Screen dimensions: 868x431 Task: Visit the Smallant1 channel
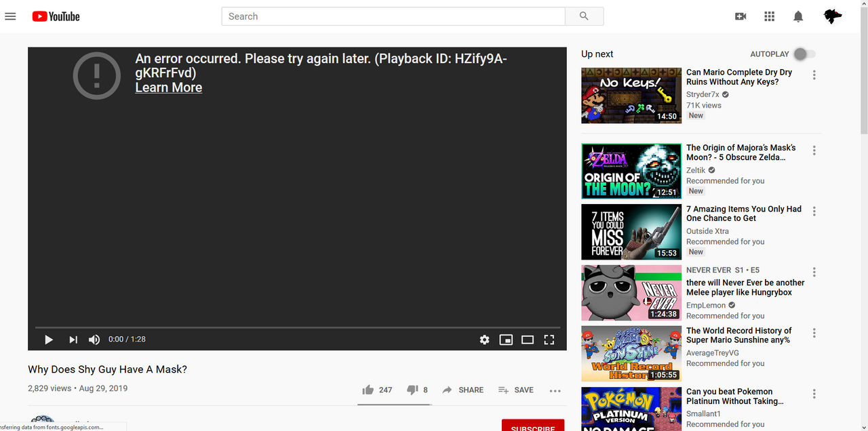703,413
